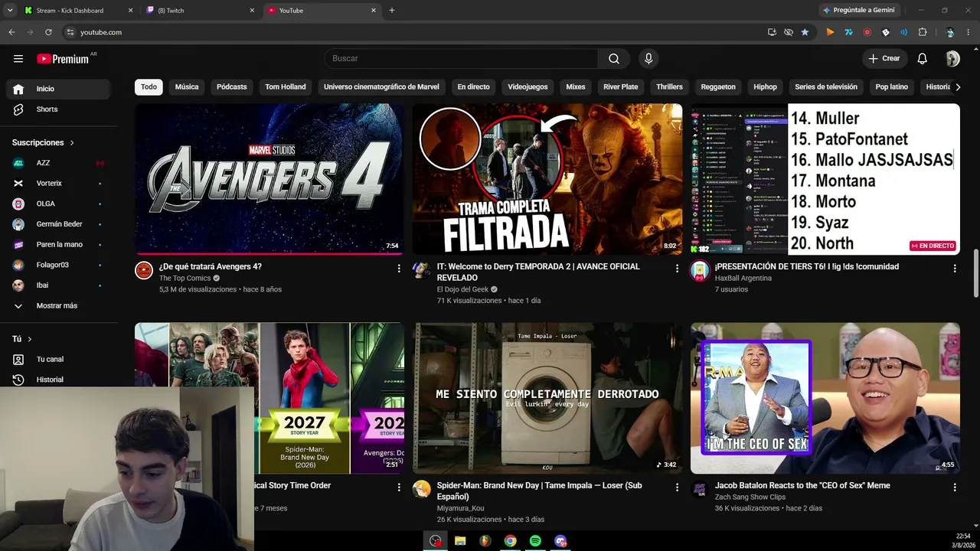Image resolution: width=980 pixels, height=551 pixels.
Task: Switch to Stream - Kick Dashboard tab
Action: [77, 11]
